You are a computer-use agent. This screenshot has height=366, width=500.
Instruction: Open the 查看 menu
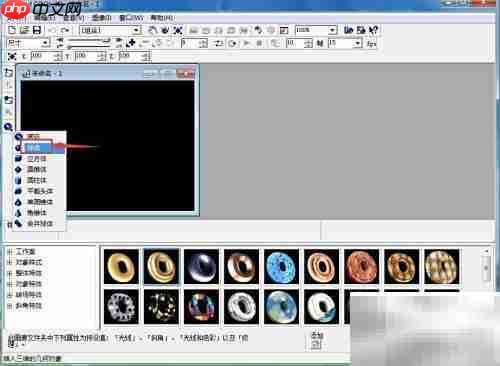tap(74, 18)
